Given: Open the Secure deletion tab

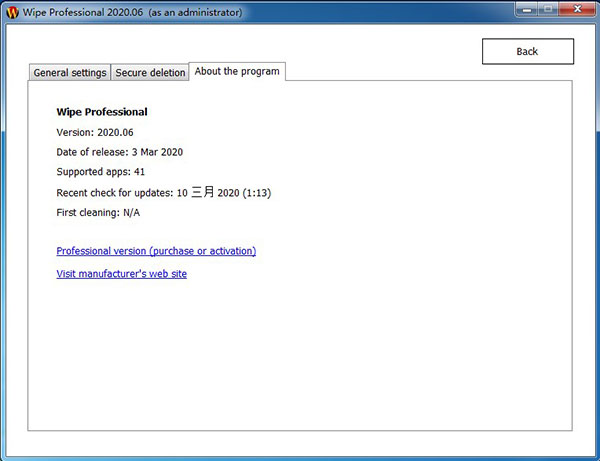Looking at the screenshot, I should 150,72.
